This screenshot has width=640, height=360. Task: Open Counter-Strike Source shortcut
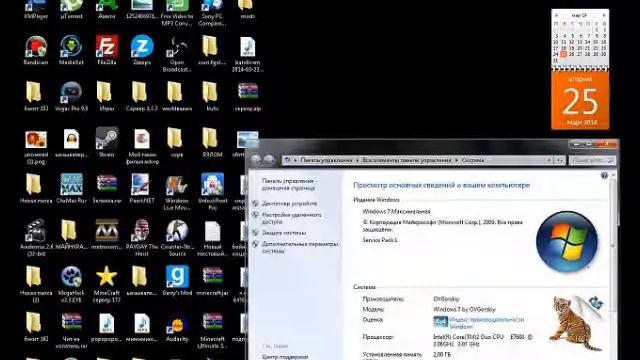[177, 238]
